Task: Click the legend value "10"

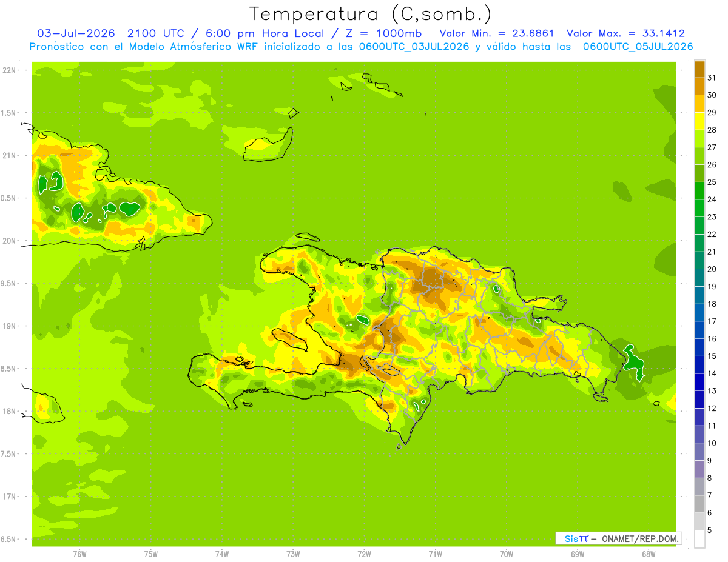Action: [712, 443]
